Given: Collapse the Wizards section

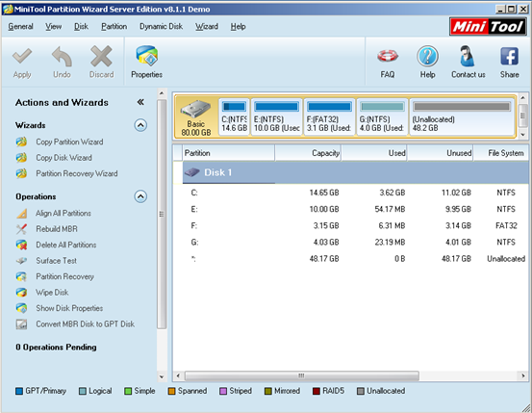Looking at the screenshot, I should pos(140,125).
